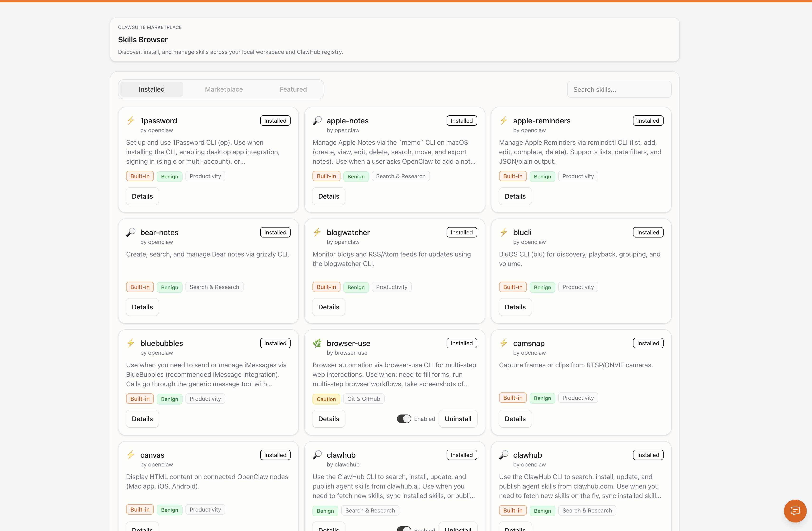This screenshot has width=812, height=531.
Task: Click Search & Research tag on bear-notes
Action: point(214,287)
